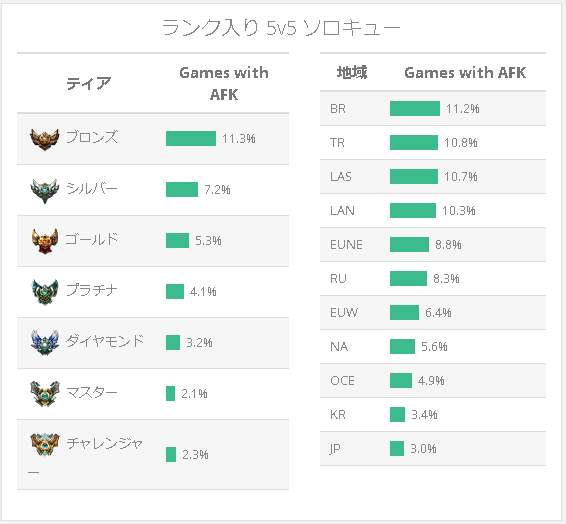Screen dimensions: 566x524
Task: Click the ダイヤモンド tier name
Action: pyautogui.click(x=105, y=341)
